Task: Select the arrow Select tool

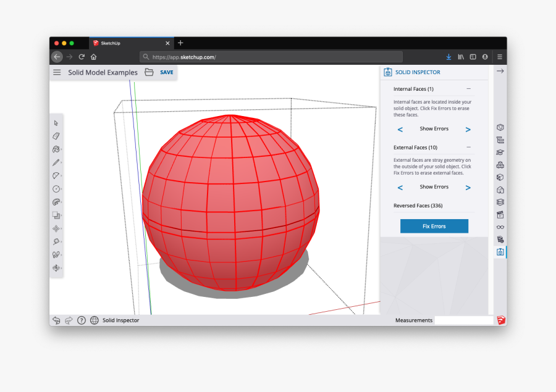Action: pos(56,122)
